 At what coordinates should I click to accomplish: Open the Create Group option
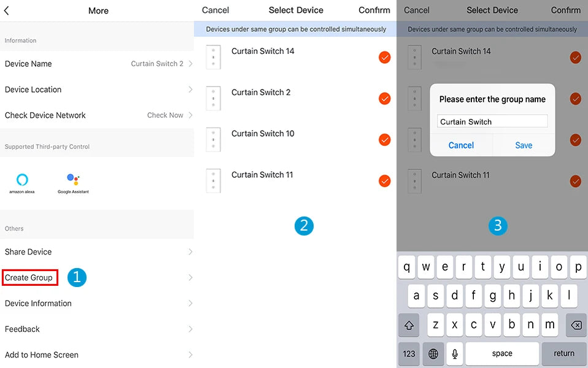pyautogui.click(x=29, y=278)
